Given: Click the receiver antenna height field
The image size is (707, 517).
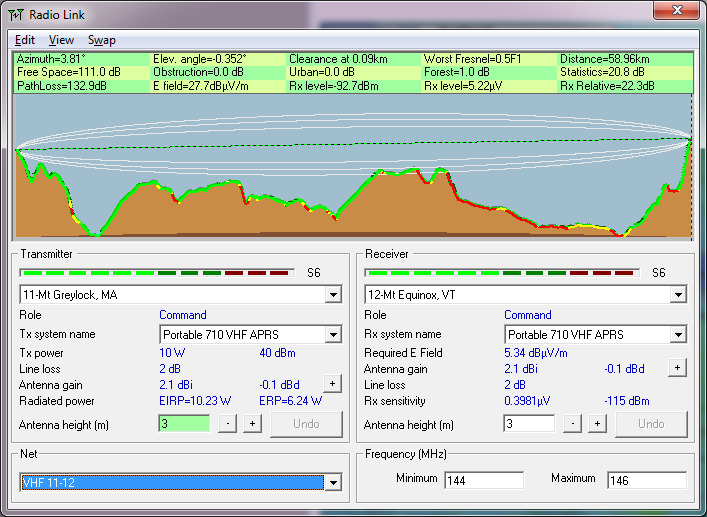Looking at the screenshot, I should (x=529, y=424).
